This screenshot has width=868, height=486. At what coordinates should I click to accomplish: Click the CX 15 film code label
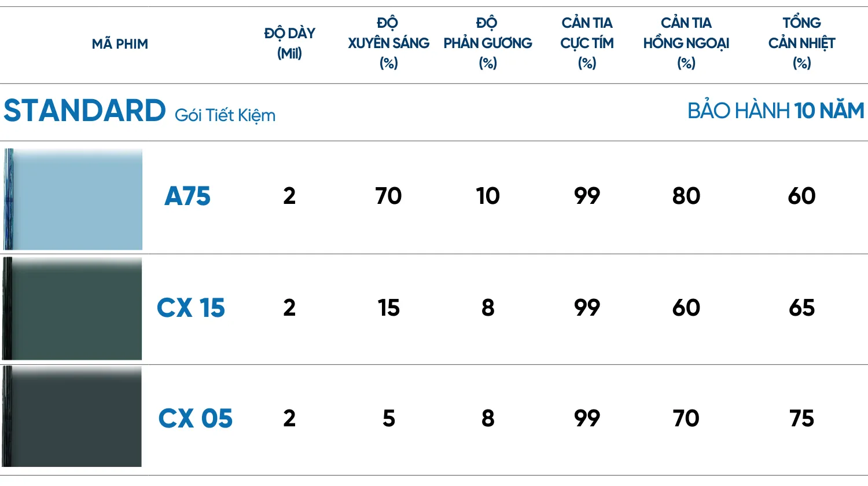click(191, 308)
